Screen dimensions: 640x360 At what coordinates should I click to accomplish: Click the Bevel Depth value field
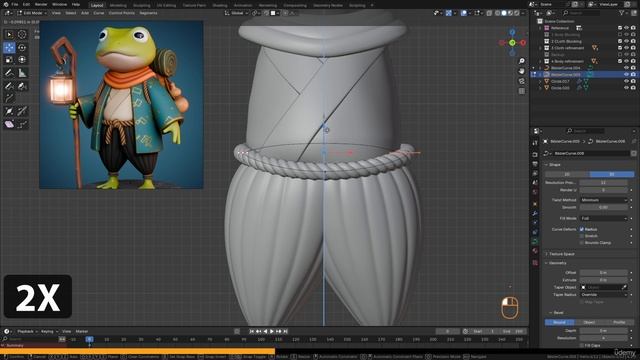click(x=603, y=331)
